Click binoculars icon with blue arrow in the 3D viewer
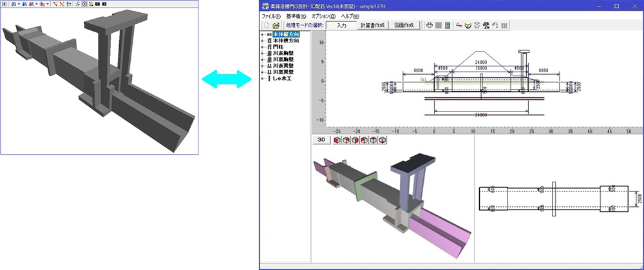This screenshot has width=644, height=270. click(x=24, y=4)
